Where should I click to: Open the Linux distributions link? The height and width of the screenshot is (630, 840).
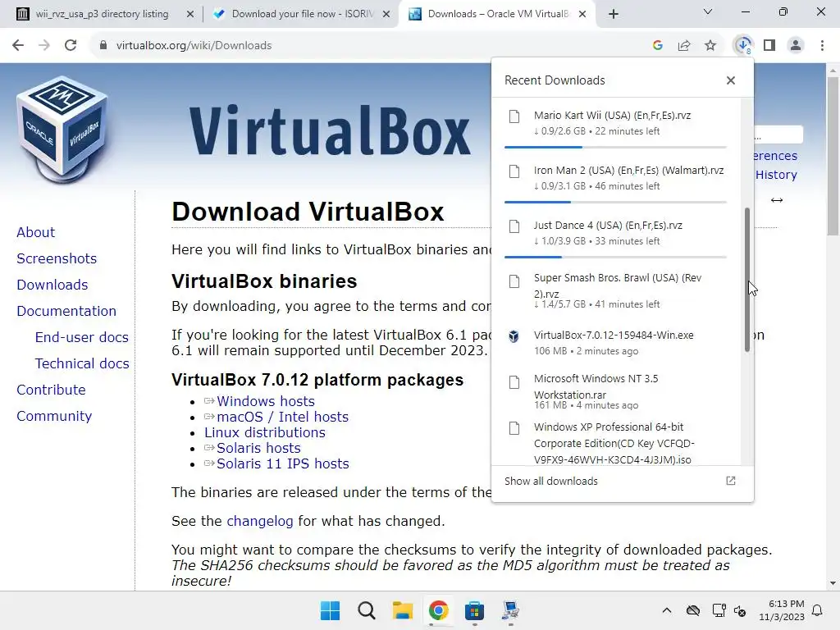click(x=265, y=431)
